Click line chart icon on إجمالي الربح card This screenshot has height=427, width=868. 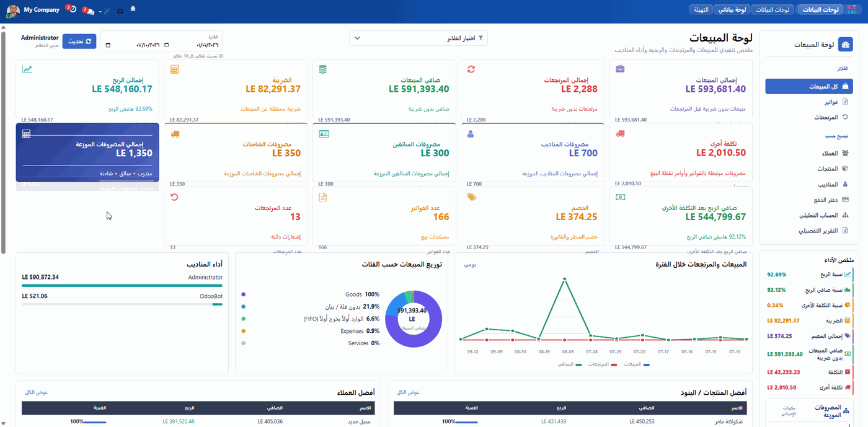(x=27, y=69)
